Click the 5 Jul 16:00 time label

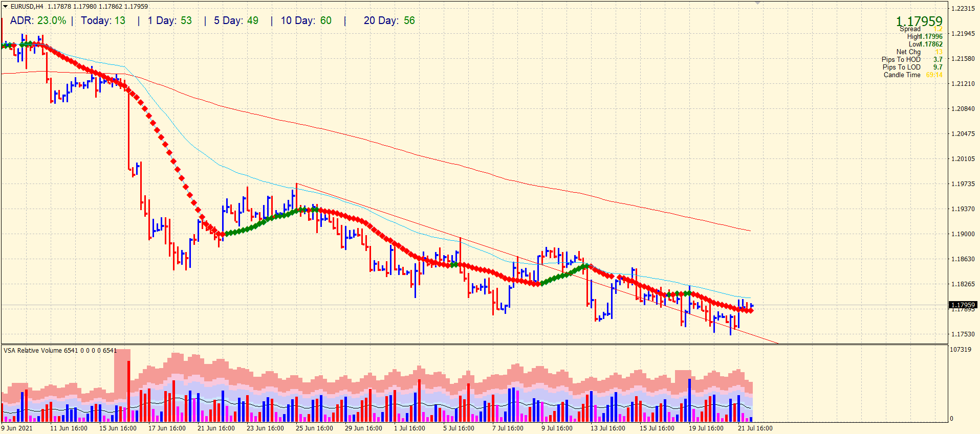click(459, 428)
